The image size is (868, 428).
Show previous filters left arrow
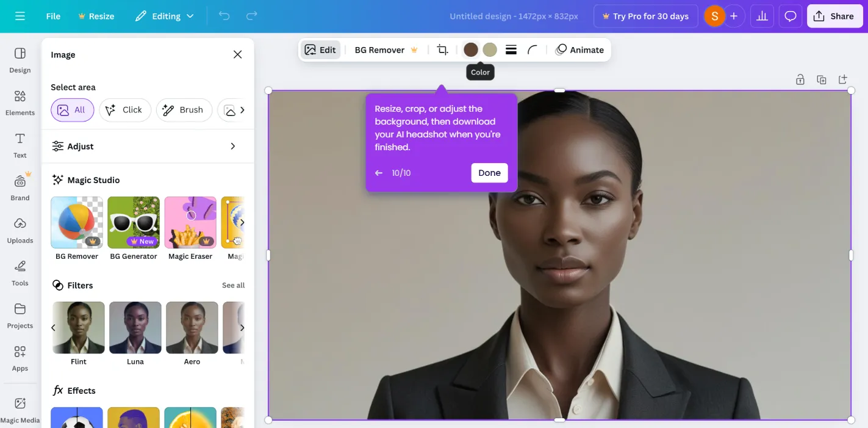(53, 328)
